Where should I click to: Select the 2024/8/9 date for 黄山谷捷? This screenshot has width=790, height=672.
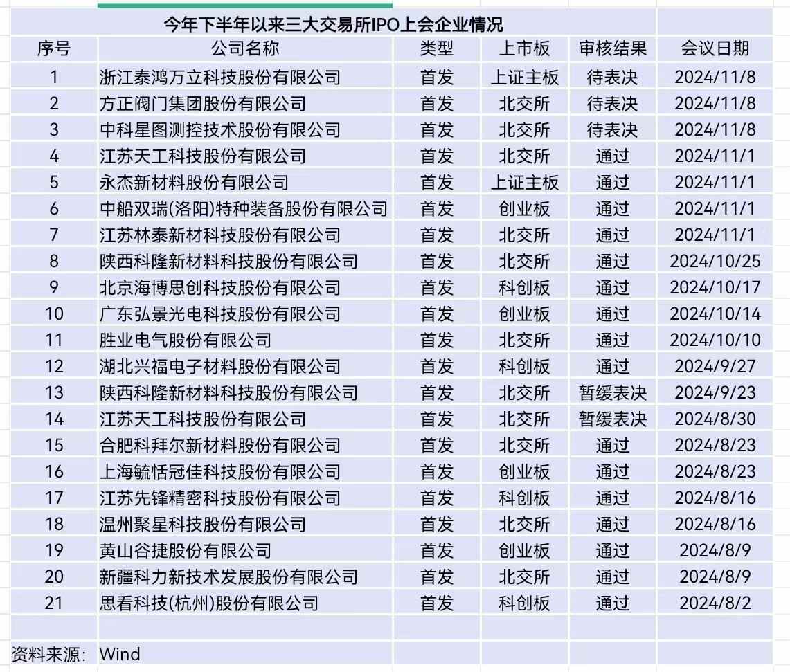coord(715,550)
